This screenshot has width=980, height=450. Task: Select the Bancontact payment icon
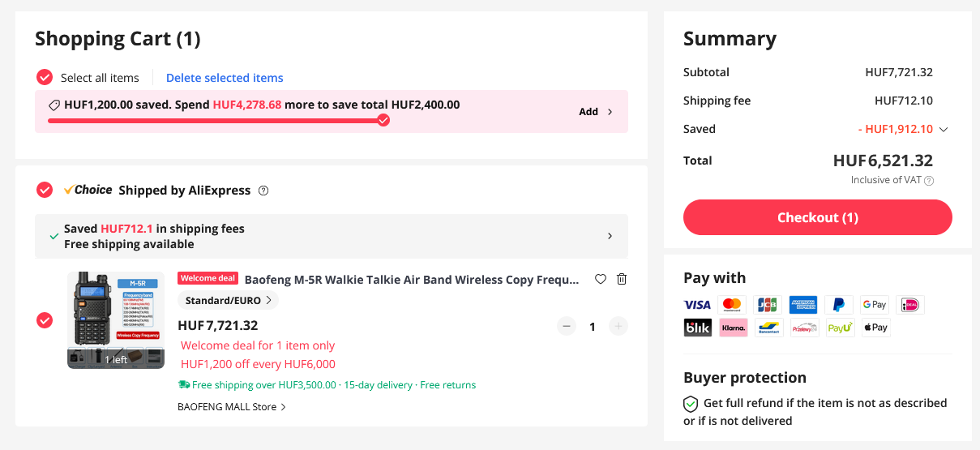pos(768,328)
